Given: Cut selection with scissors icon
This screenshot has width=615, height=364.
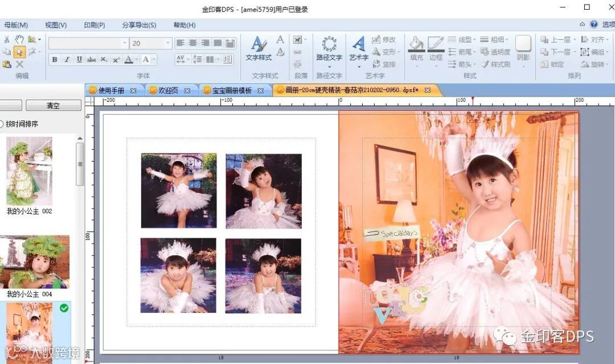Looking at the screenshot, I should (x=7, y=39).
